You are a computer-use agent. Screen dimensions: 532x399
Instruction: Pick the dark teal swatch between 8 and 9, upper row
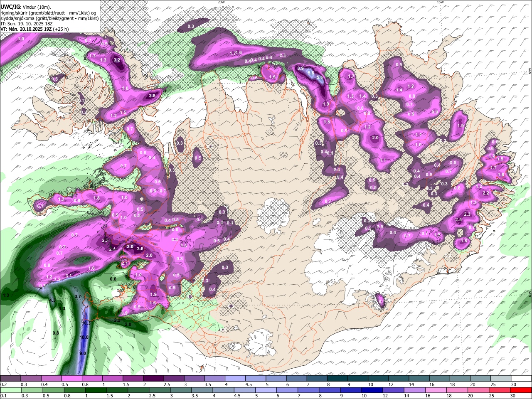point(337,379)
